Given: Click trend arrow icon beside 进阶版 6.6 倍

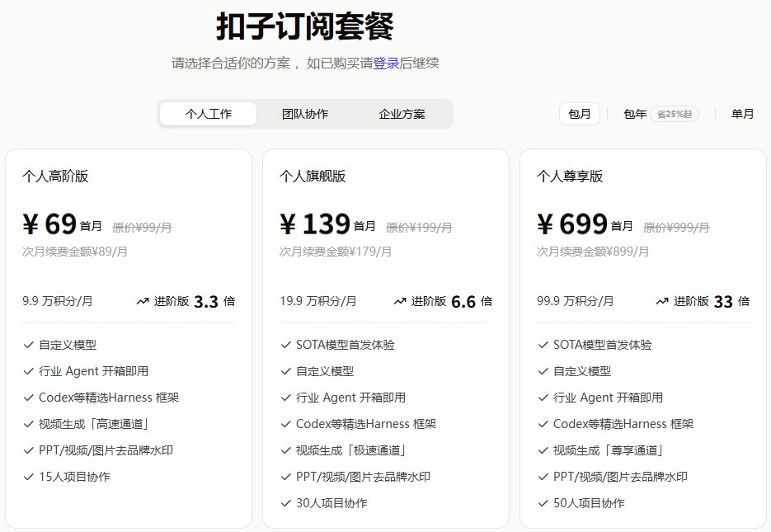Looking at the screenshot, I should [400, 301].
